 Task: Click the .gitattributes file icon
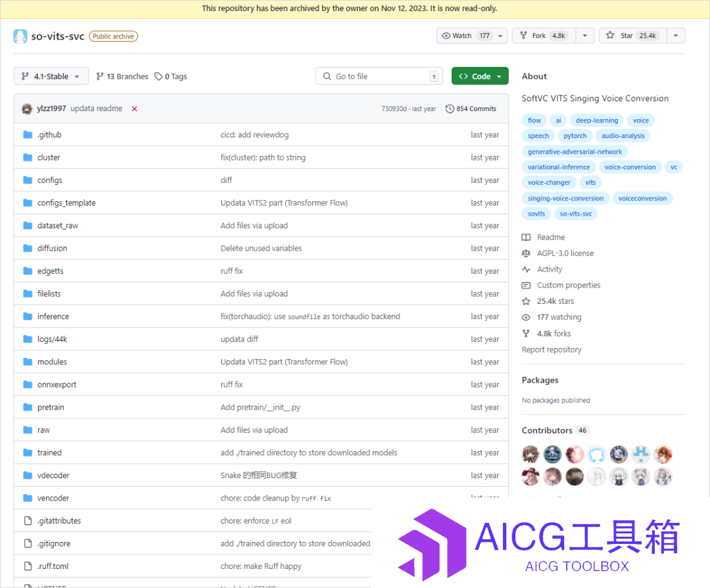pos(28,521)
